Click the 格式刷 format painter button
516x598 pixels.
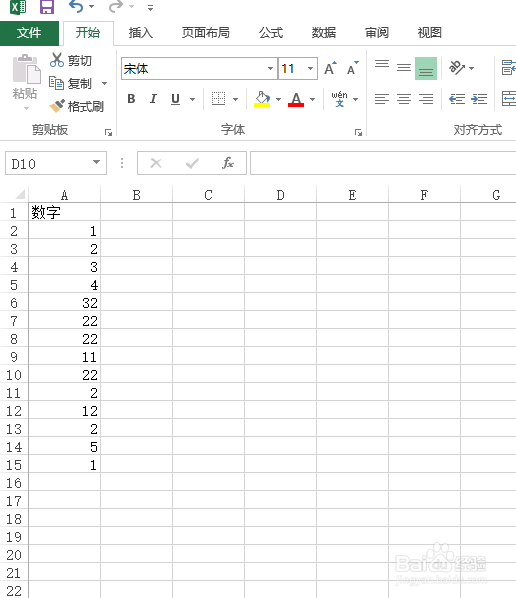tap(77, 106)
